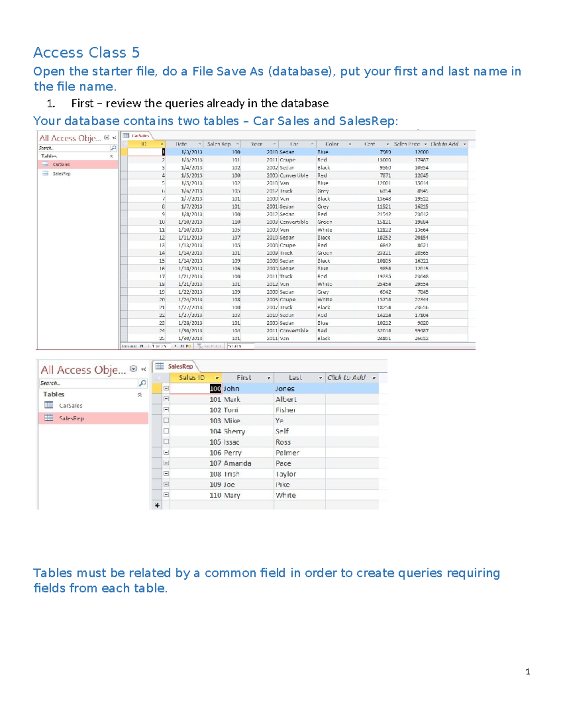The width and height of the screenshot is (563, 728).
Task: Expand subdatasheet for Perry Palmer row
Action: click(166, 452)
